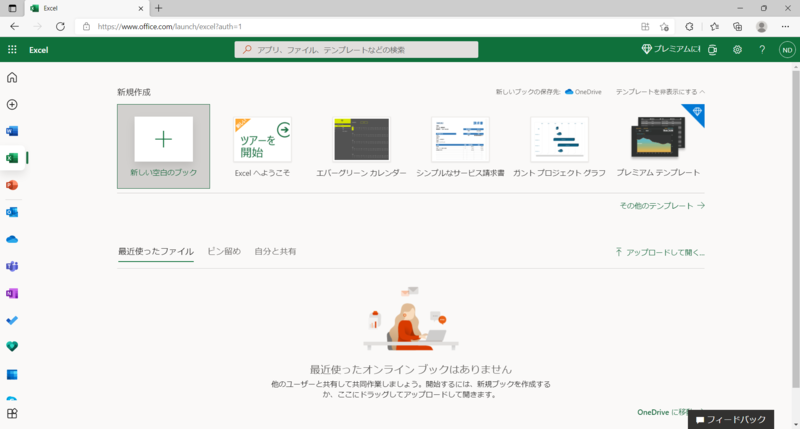Open the app launcher waffle icon
The height and width of the screenshot is (429, 800).
point(12,49)
